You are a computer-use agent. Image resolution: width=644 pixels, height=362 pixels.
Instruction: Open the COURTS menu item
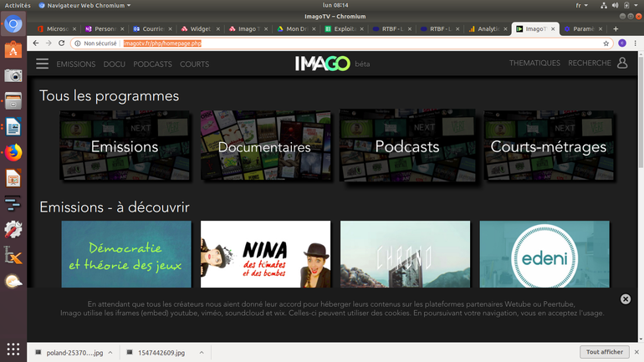coord(194,64)
